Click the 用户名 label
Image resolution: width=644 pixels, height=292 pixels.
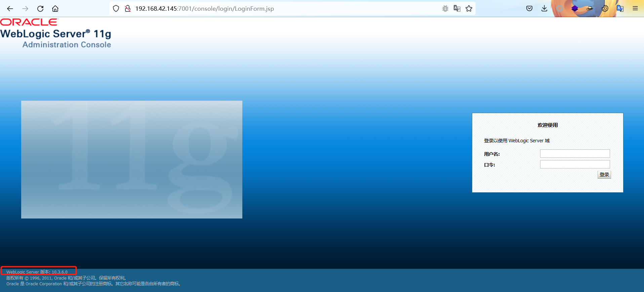click(x=492, y=154)
